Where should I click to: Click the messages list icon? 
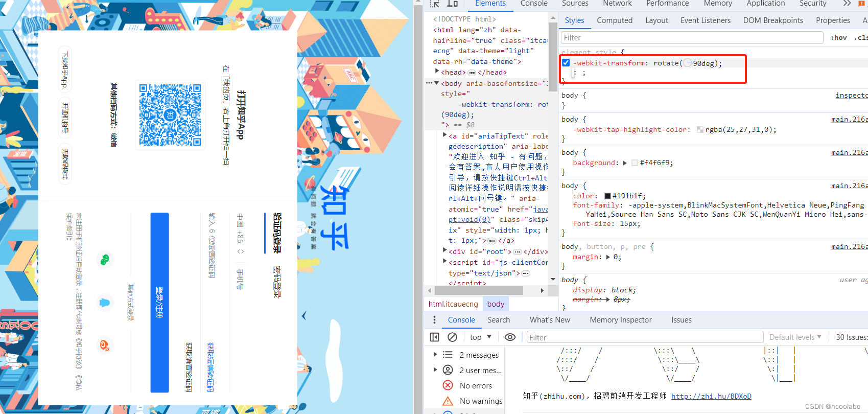(x=448, y=355)
